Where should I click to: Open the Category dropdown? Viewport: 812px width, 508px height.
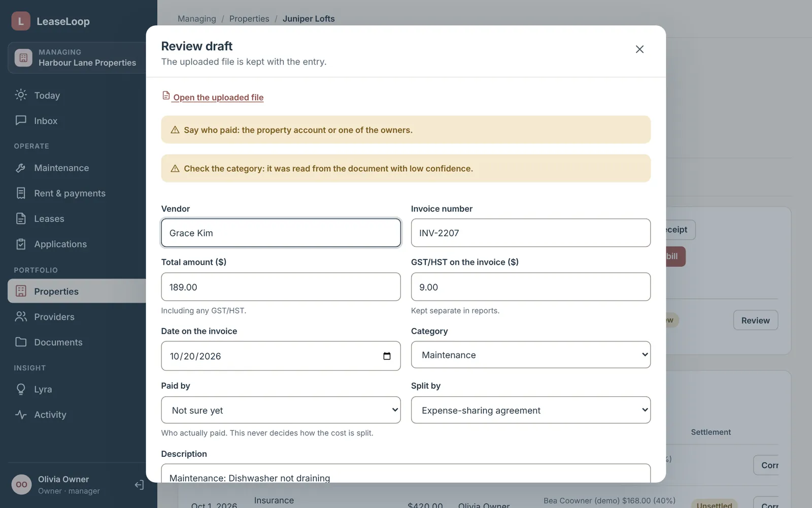531,355
